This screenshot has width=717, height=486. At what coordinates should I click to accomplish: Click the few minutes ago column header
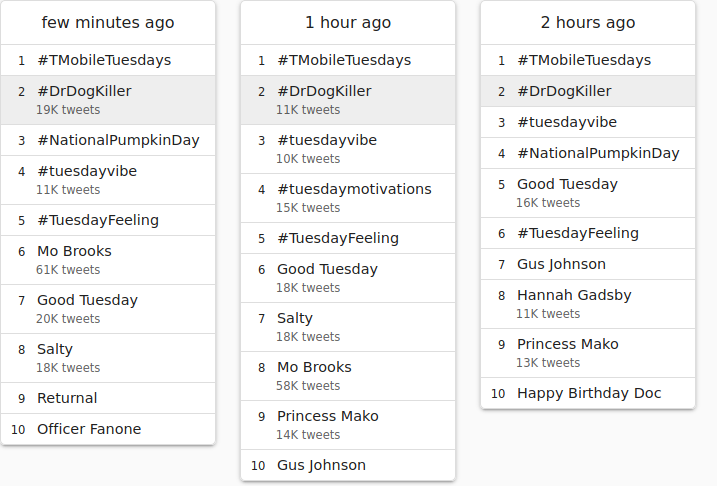[108, 22]
